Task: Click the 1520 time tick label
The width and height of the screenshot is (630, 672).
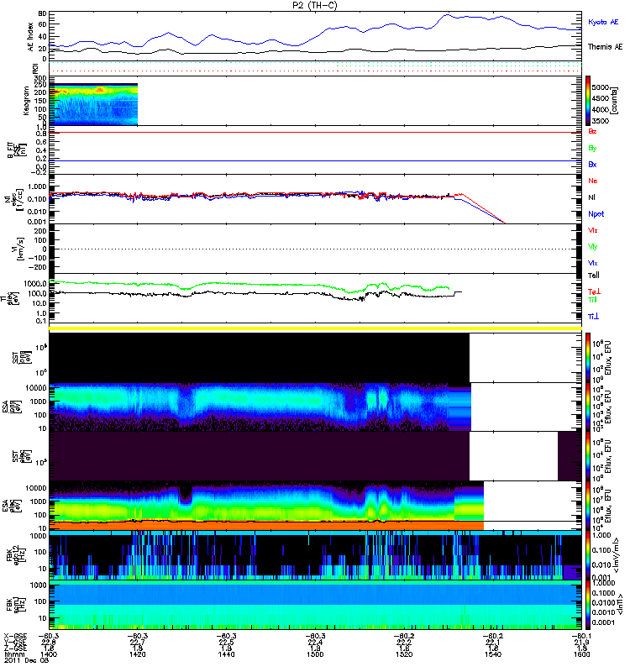Action: tap(404, 654)
